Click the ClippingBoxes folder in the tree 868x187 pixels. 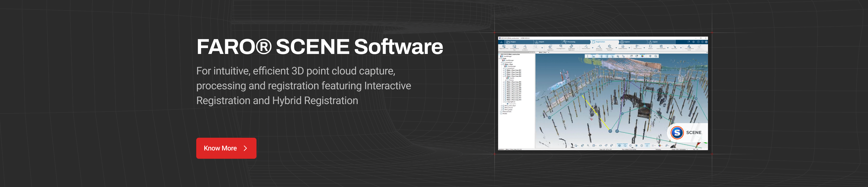tap(510, 102)
